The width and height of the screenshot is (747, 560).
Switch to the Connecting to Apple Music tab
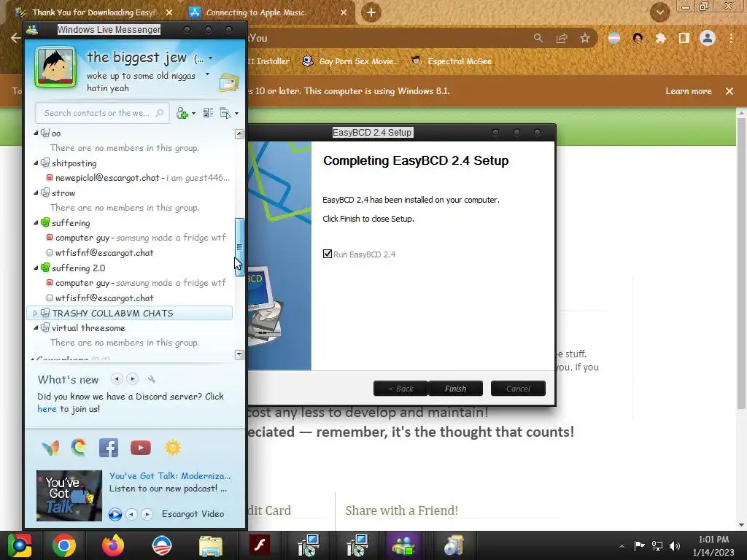click(256, 12)
